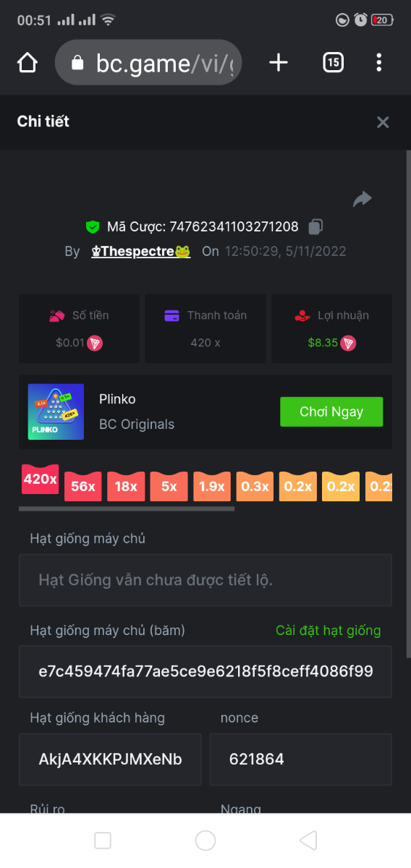
Task: Open Thespectre player profile link
Action: point(140,251)
